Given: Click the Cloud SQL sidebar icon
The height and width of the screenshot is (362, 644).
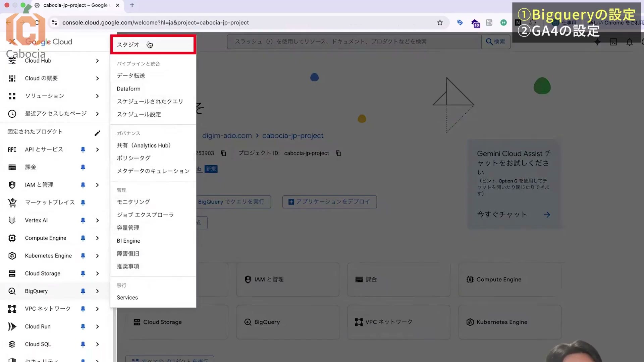Looking at the screenshot, I should [12, 344].
